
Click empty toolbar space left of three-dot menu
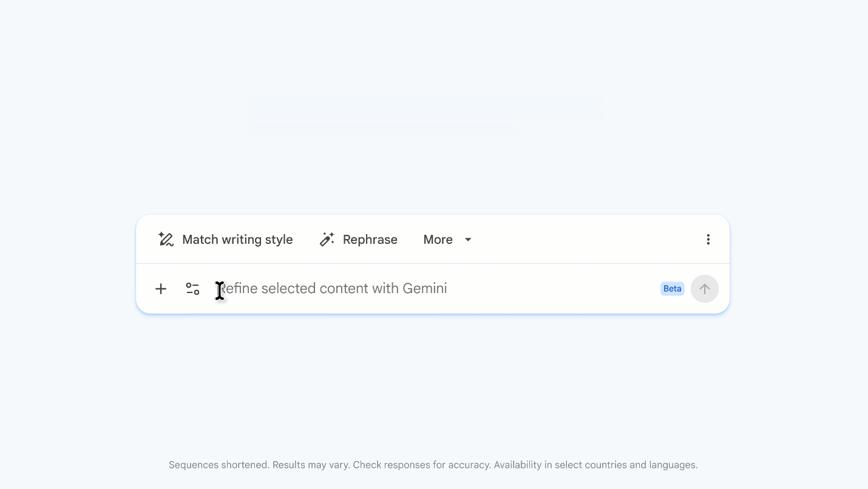point(583,240)
